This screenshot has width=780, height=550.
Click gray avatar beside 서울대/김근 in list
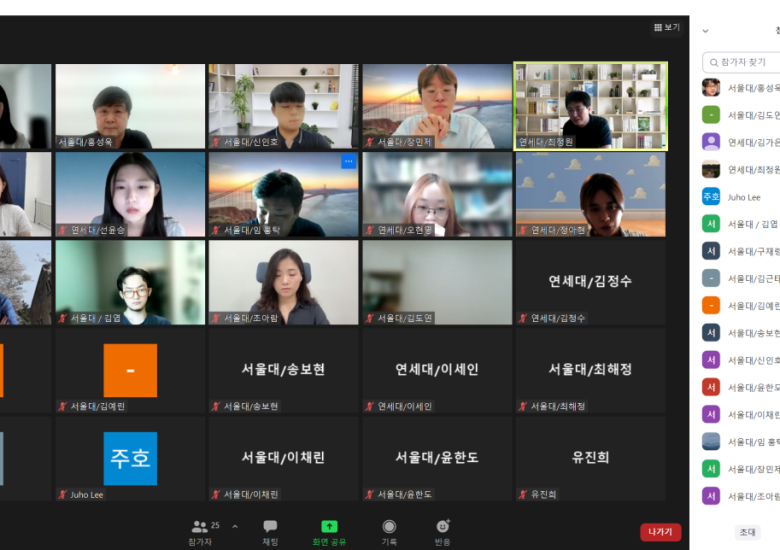(711, 278)
